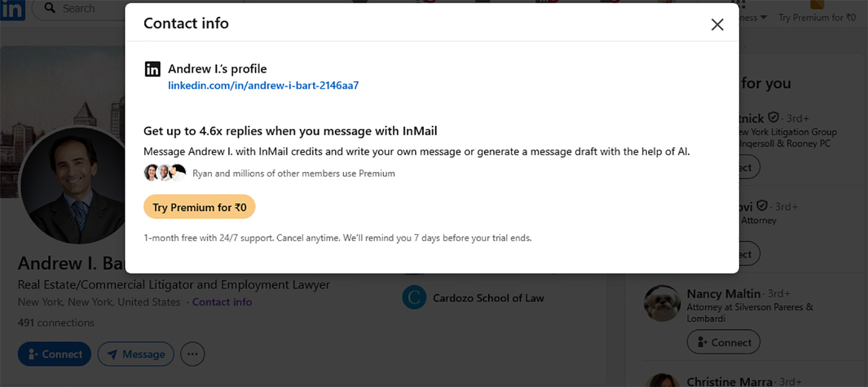The width and height of the screenshot is (868, 387).
Task: Click the person-plus icon on Connect button
Action: coord(34,354)
